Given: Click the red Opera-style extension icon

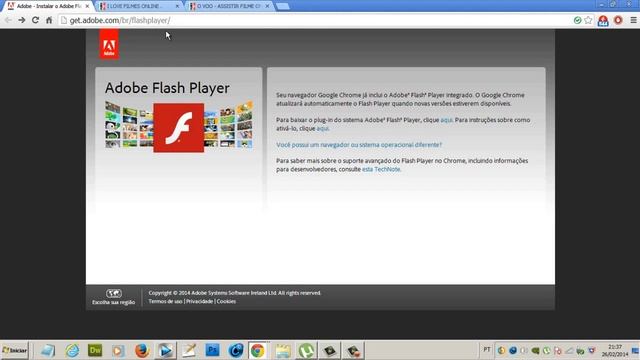Looking at the screenshot, I should pos(618,20).
